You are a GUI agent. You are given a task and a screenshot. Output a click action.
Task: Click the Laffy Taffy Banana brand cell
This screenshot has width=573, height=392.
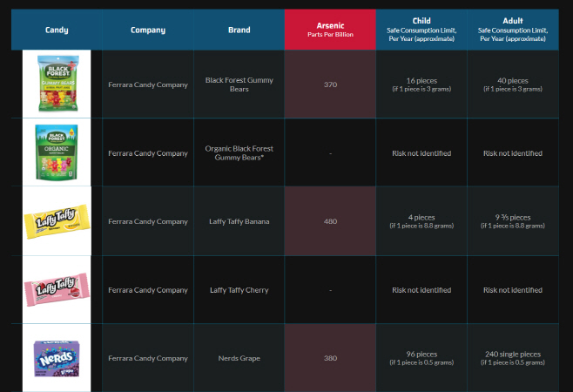click(239, 221)
